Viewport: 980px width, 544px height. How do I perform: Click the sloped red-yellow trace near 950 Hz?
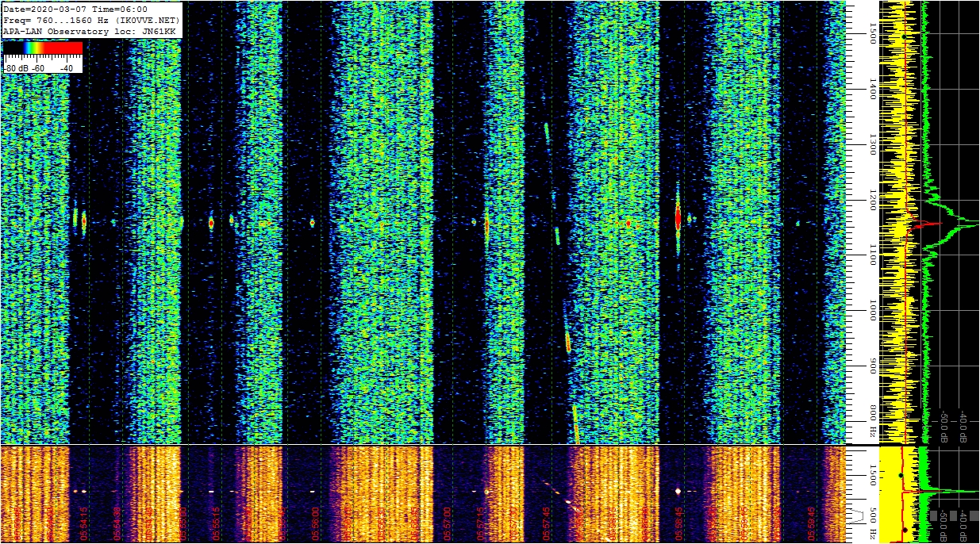568,343
